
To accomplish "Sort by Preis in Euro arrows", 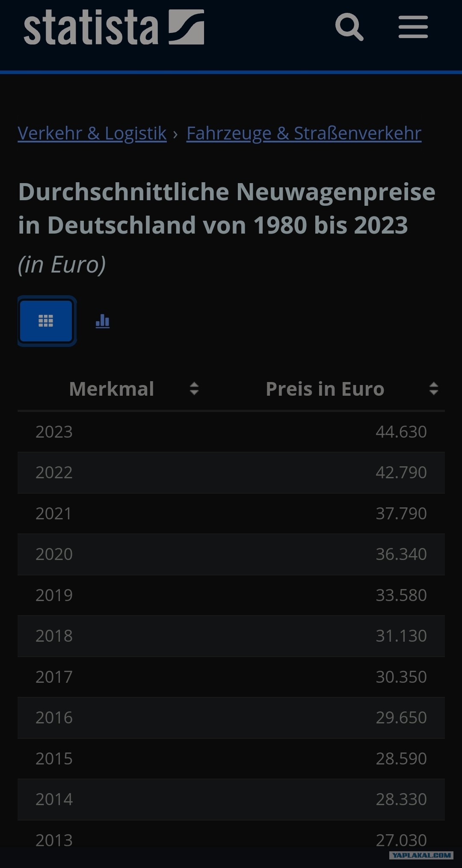I will coord(434,388).
